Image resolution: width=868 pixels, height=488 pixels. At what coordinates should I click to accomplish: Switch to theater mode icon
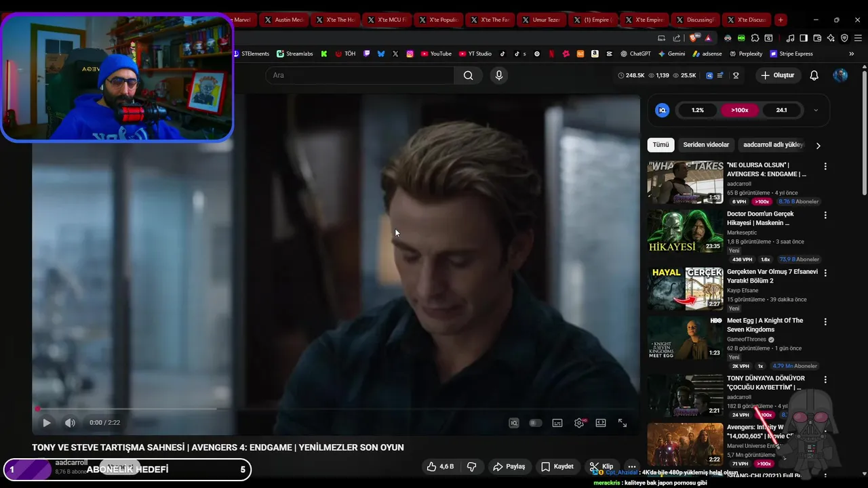pyautogui.click(x=601, y=423)
